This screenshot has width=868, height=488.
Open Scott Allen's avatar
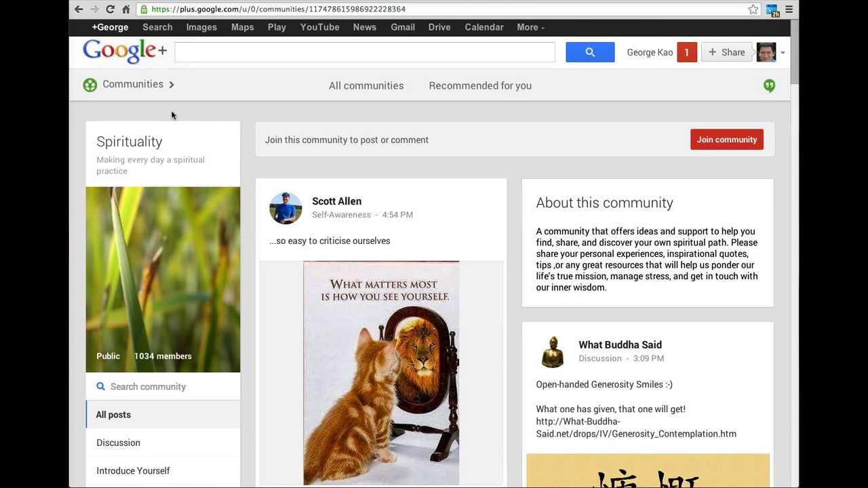[x=285, y=207]
